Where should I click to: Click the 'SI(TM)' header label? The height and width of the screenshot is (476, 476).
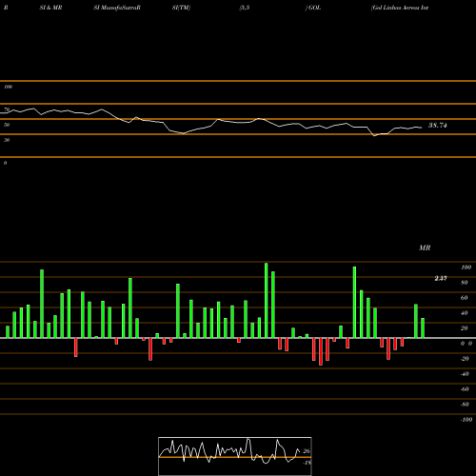click(x=181, y=8)
